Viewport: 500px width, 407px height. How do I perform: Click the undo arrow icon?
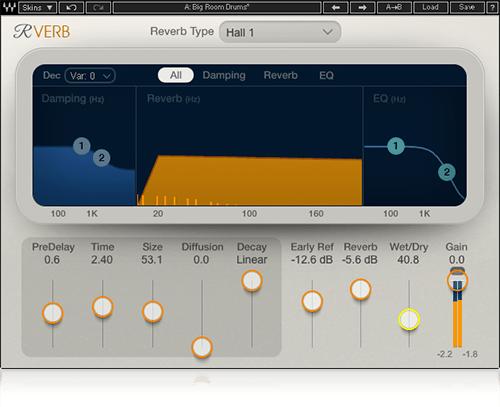pyautogui.click(x=71, y=7)
